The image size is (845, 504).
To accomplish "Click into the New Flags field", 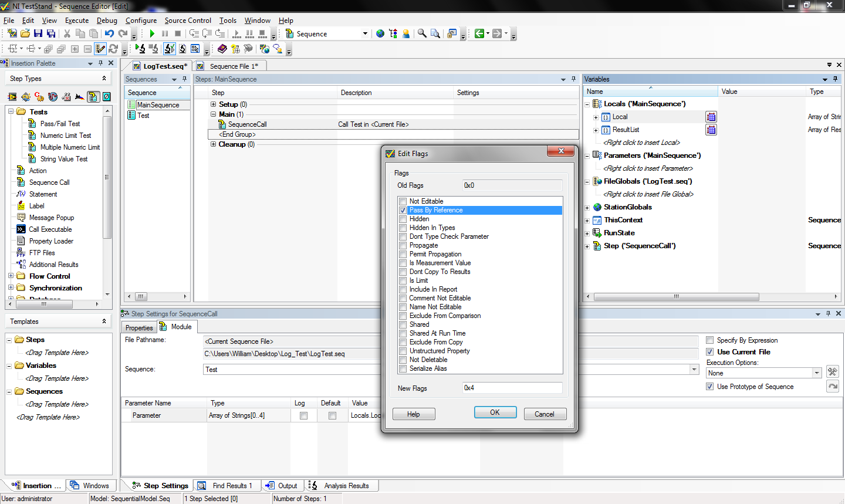I will 512,388.
